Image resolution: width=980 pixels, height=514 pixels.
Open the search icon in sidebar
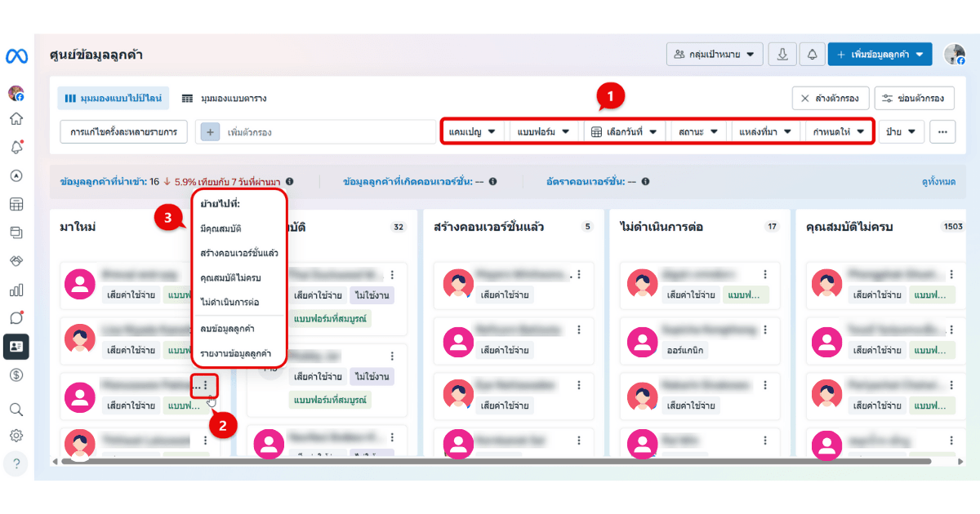click(x=16, y=409)
